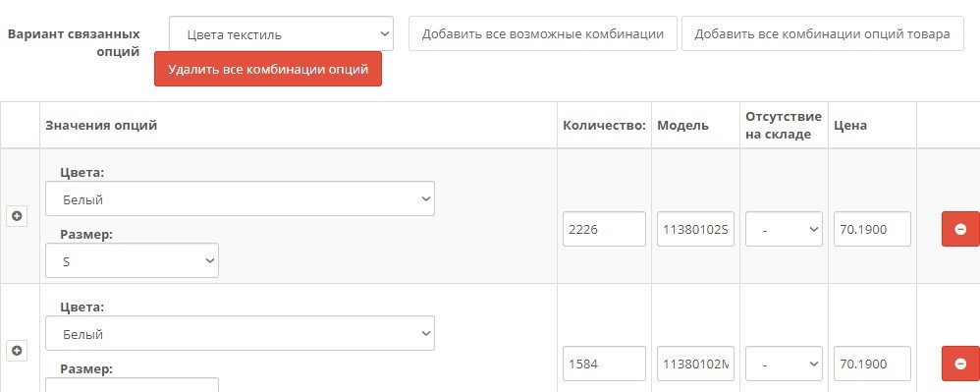Image resolution: width=980 pixels, height=392 pixels.
Task: Open Цвета dropdown in size S row
Action: tap(240, 198)
